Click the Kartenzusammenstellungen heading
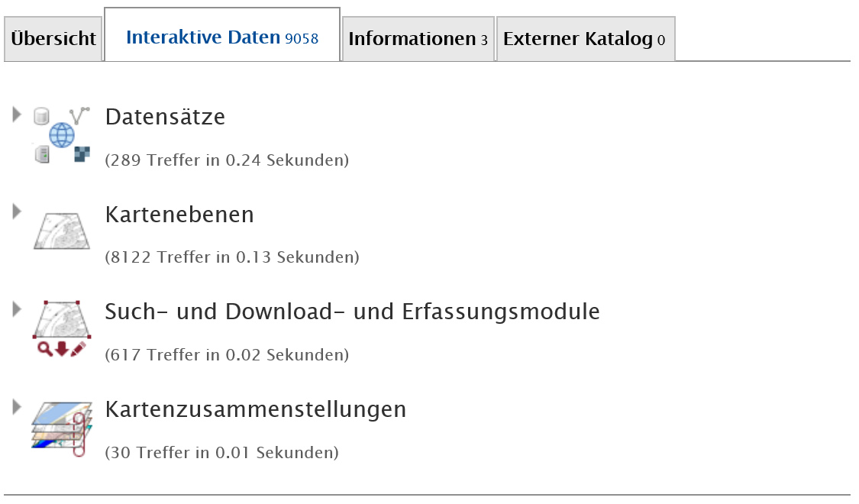This screenshot has height=504, width=859. click(255, 409)
